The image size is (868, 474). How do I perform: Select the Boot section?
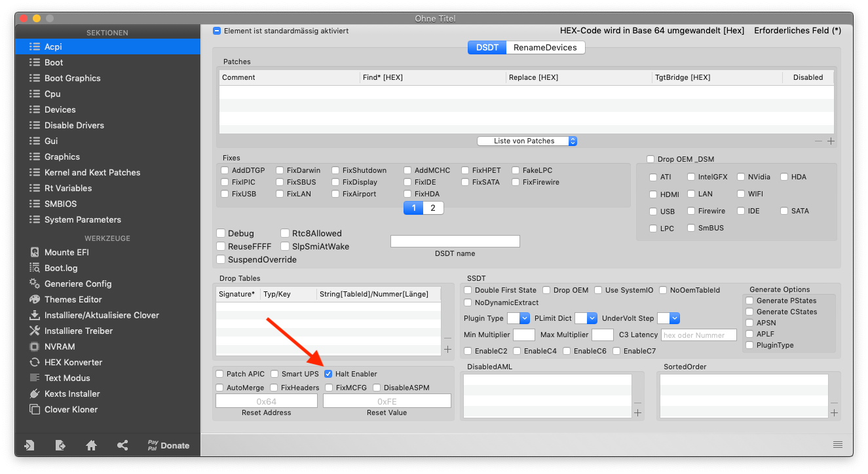point(107,62)
